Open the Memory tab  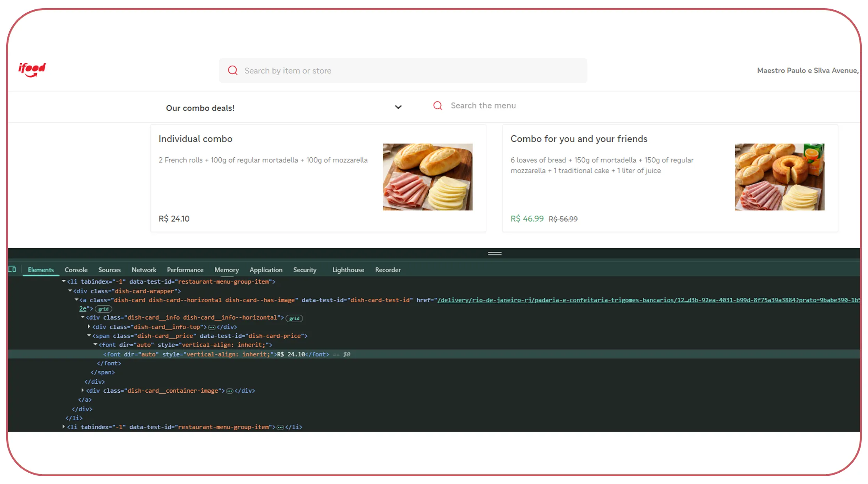226,270
